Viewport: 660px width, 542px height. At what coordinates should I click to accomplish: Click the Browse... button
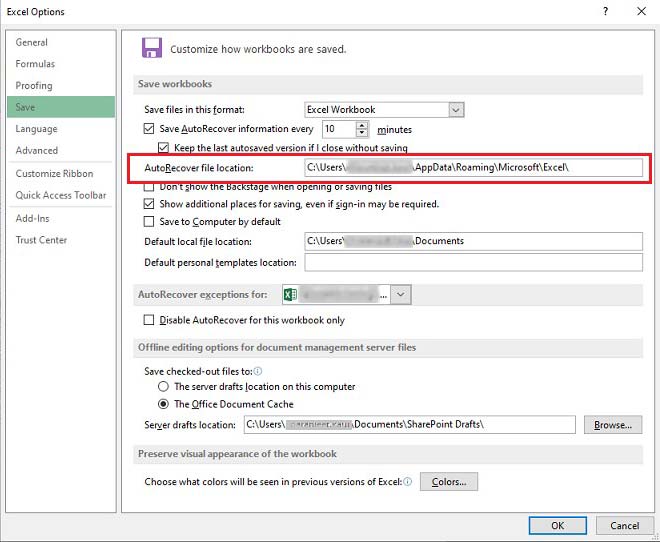coord(613,425)
